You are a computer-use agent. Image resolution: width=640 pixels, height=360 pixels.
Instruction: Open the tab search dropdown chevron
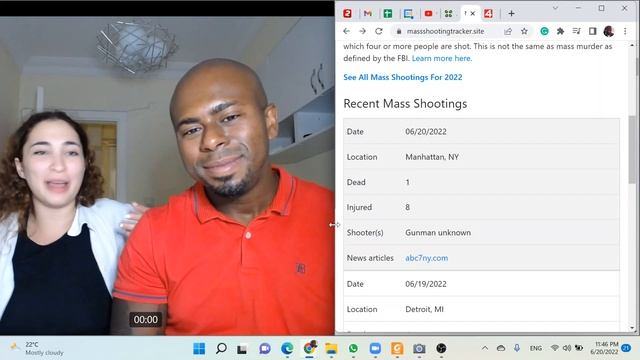[x=555, y=8]
